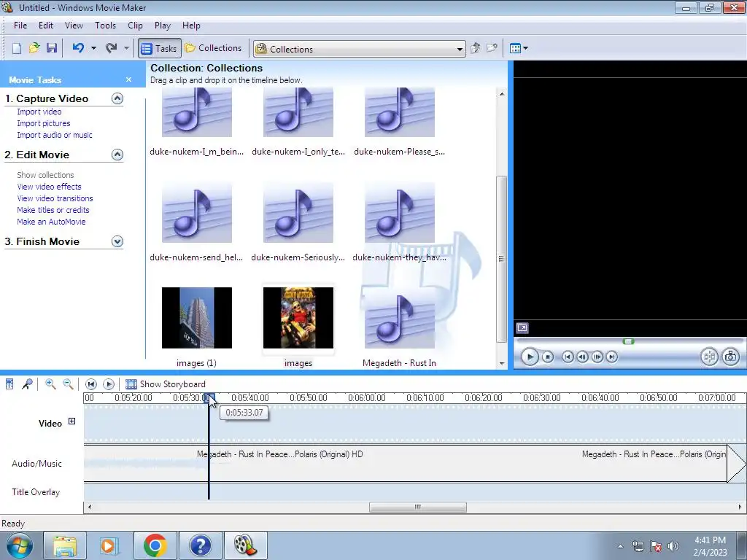The image size is (747, 560).
Task: Open the redo history dropdown arrow
Action: click(x=126, y=48)
